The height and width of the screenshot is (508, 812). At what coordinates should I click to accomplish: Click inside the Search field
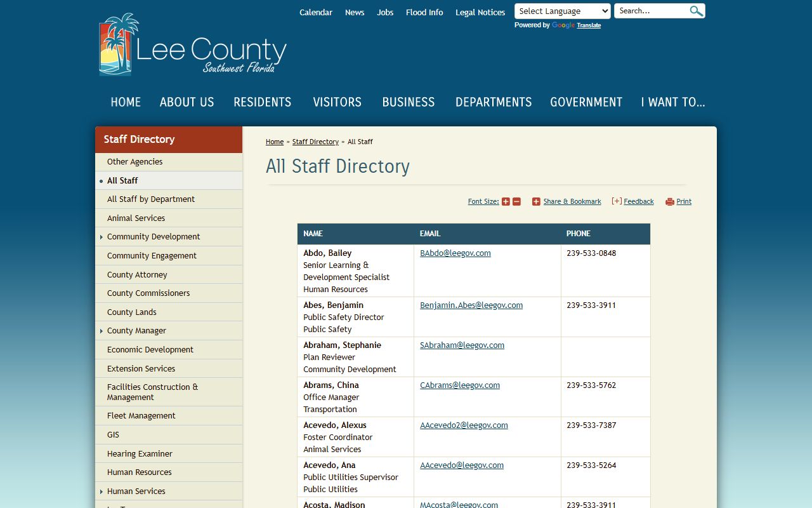pos(652,11)
